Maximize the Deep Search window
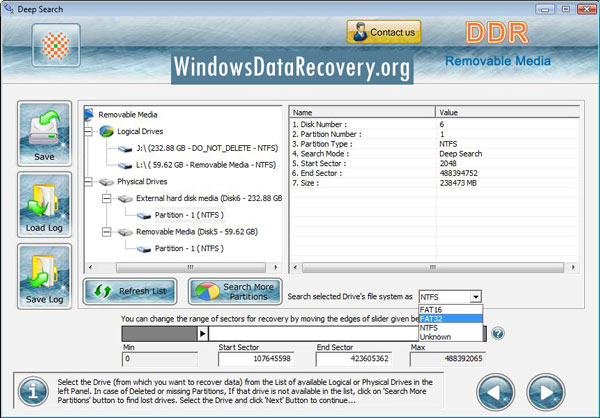This screenshot has height=418, width=600. (566, 9)
